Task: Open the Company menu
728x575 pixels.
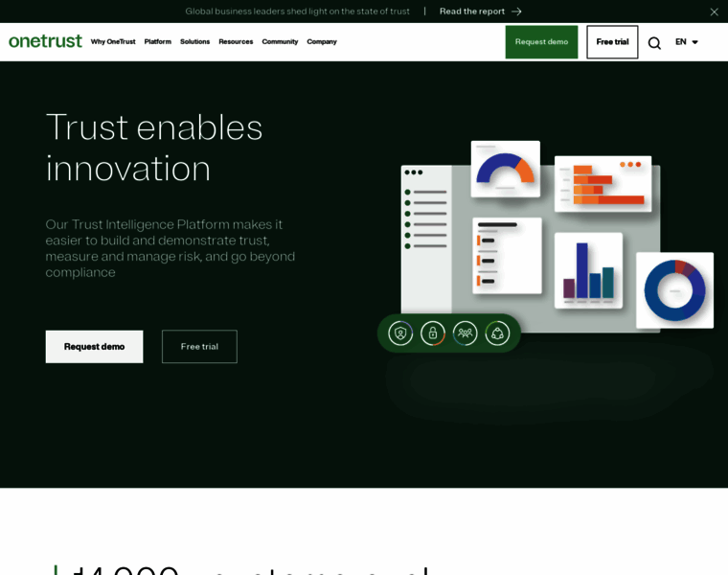Action: point(322,42)
